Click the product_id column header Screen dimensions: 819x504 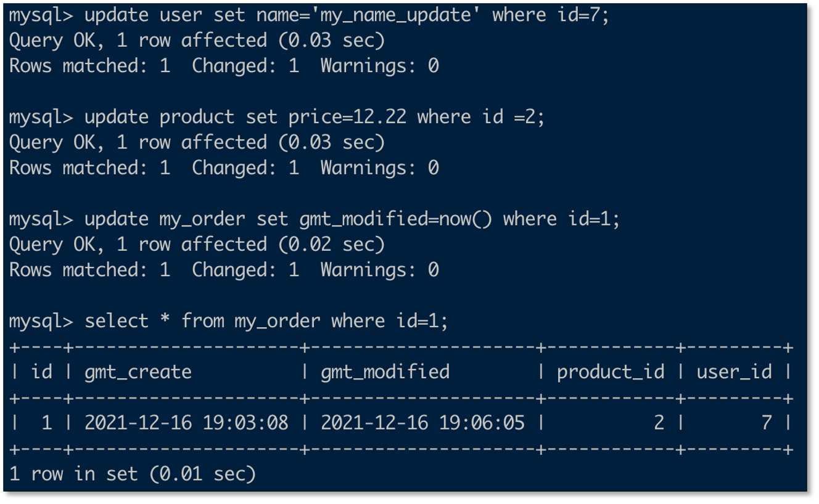(x=611, y=372)
